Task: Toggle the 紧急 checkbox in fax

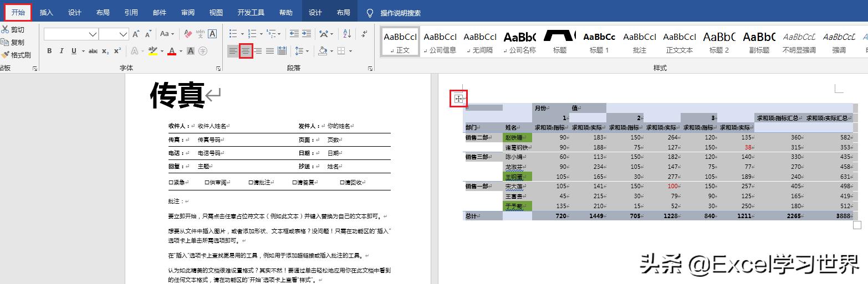Action: 171,182
